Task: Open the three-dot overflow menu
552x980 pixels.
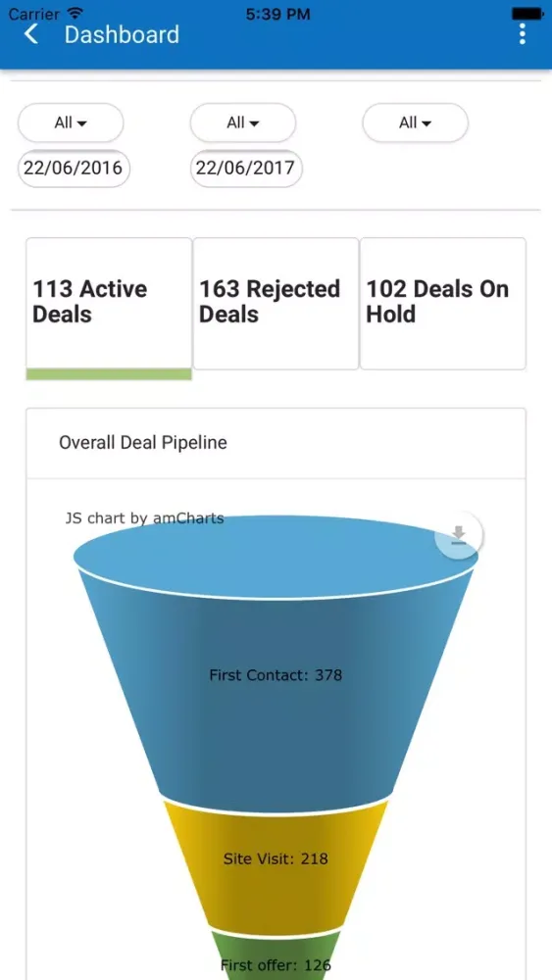Action: click(522, 33)
